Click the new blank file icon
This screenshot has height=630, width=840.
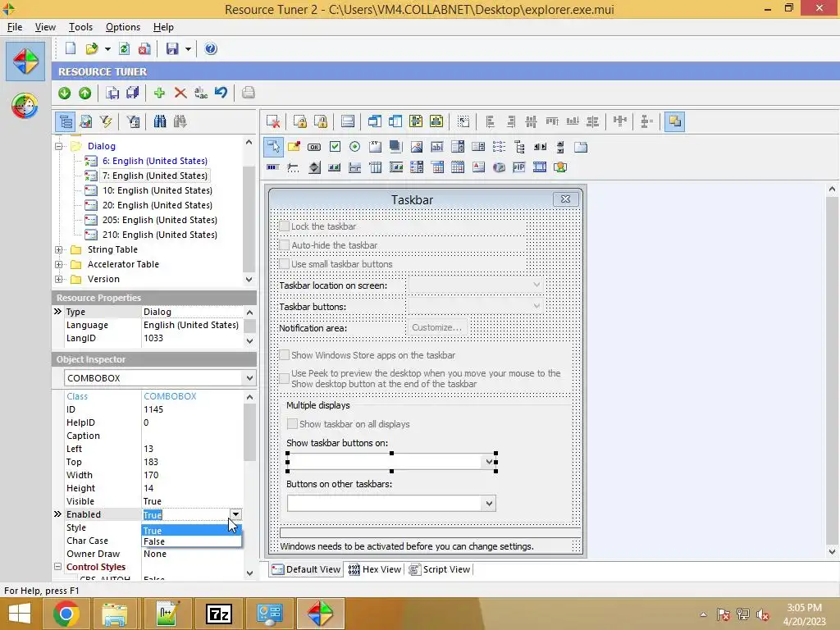[x=71, y=48]
